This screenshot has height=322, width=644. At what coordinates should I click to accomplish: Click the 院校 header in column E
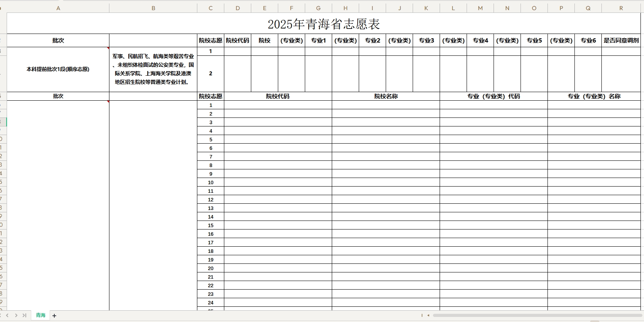tap(265, 41)
